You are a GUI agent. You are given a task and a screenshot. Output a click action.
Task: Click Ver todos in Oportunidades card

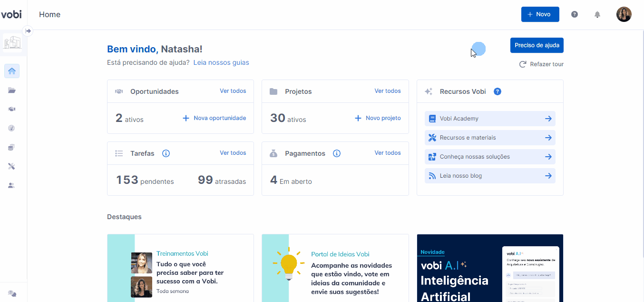point(233,91)
